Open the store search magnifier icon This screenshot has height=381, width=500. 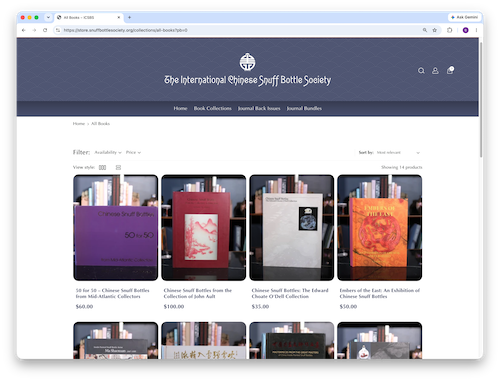(x=421, y=71)
